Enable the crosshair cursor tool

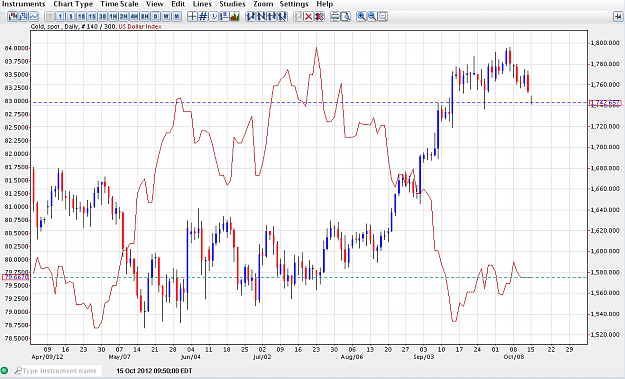pos(192,16)
